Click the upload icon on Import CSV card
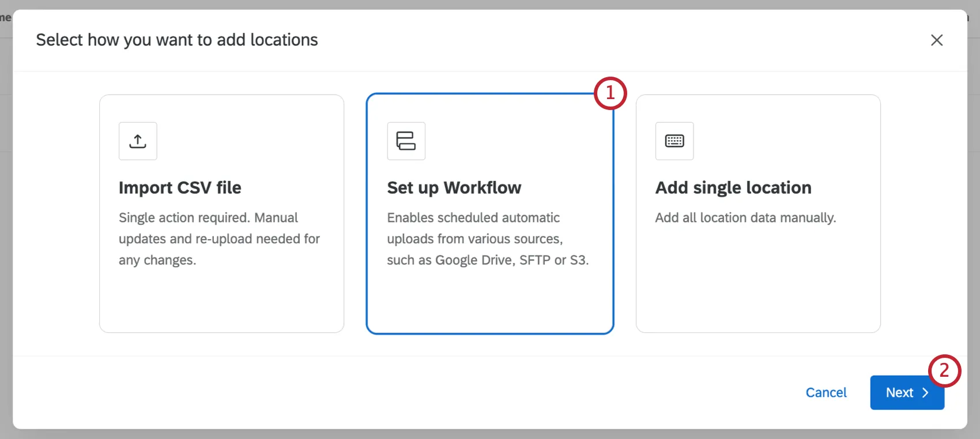 [138, 141]
